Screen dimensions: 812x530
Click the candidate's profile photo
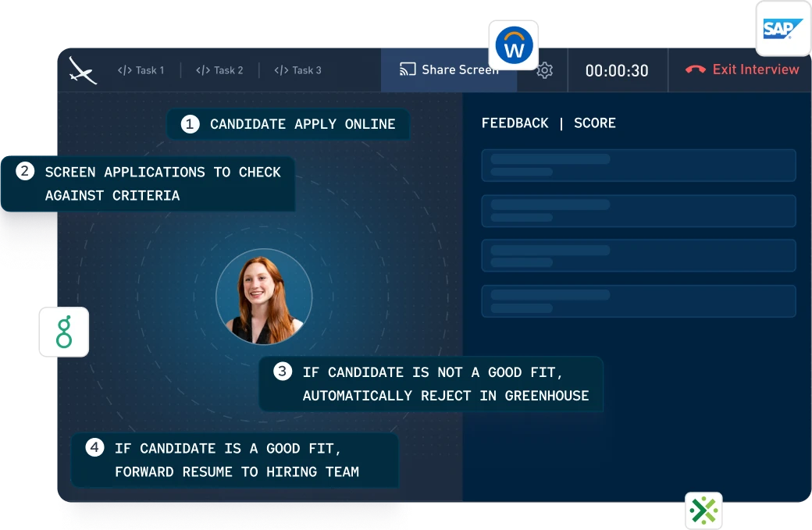[264, 297]
